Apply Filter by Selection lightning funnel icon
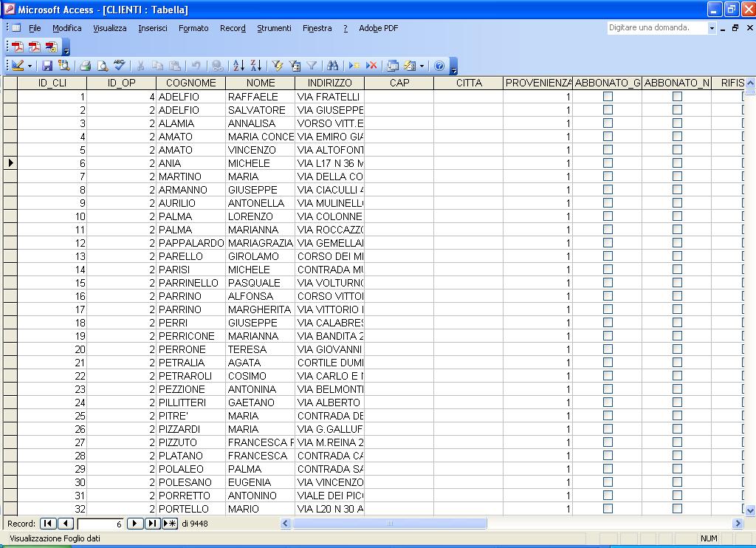This screenshot has width=756, height=548. (278, 66)
